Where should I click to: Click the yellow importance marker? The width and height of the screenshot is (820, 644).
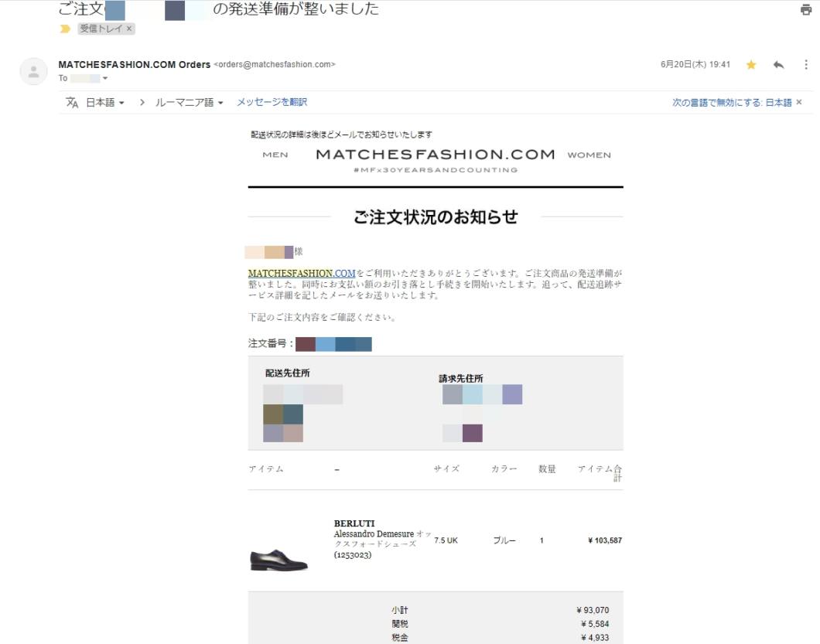pos(65,29)
